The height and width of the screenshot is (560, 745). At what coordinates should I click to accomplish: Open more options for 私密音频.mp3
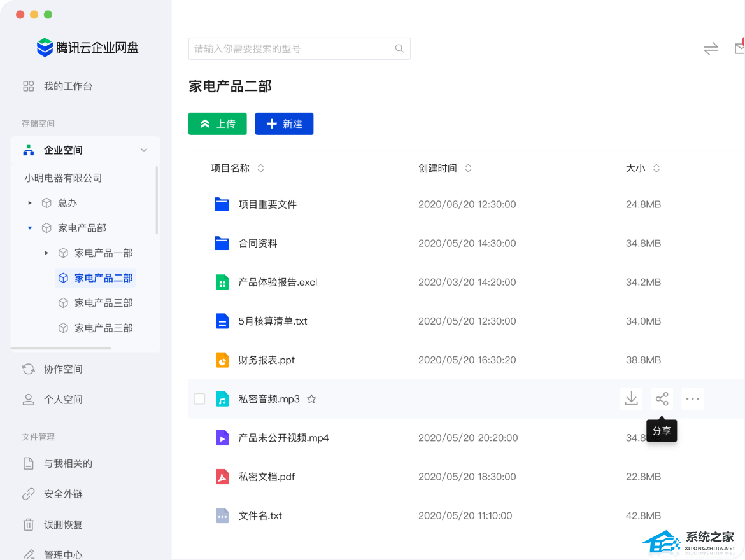point(692,398)
